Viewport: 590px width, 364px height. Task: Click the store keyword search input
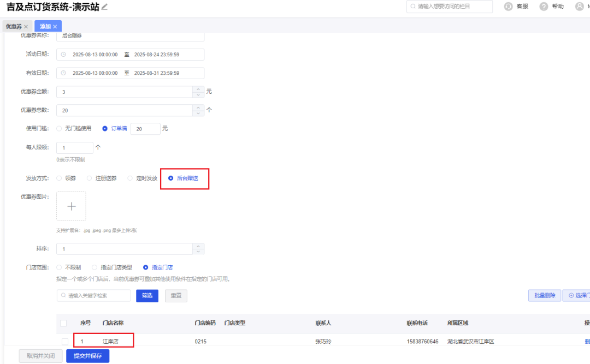94,296
